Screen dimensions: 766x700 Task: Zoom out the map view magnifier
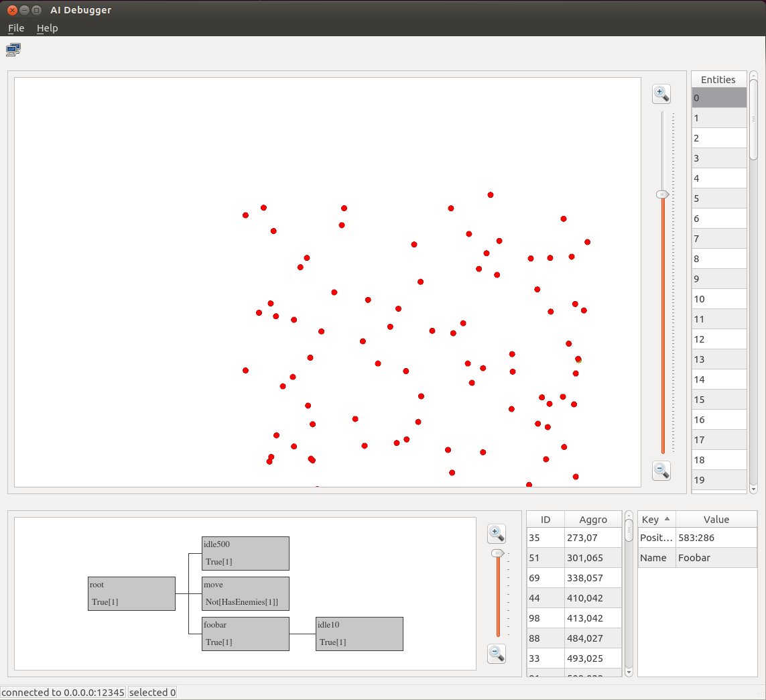click(661, 471)
